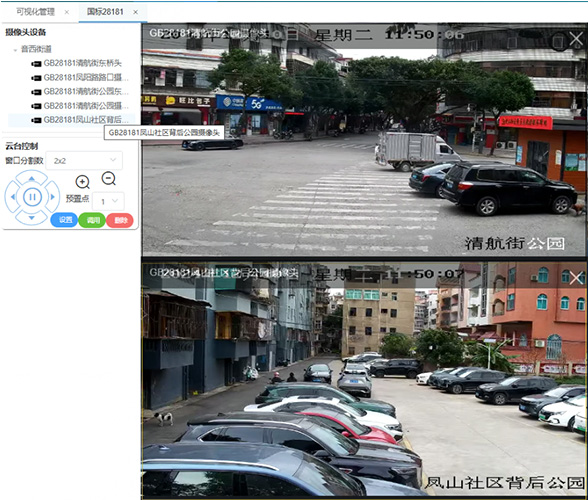This screenshot has width=588, height=500.
Task: Close the 清航街公园 video feed
Action: click(576, 39)
